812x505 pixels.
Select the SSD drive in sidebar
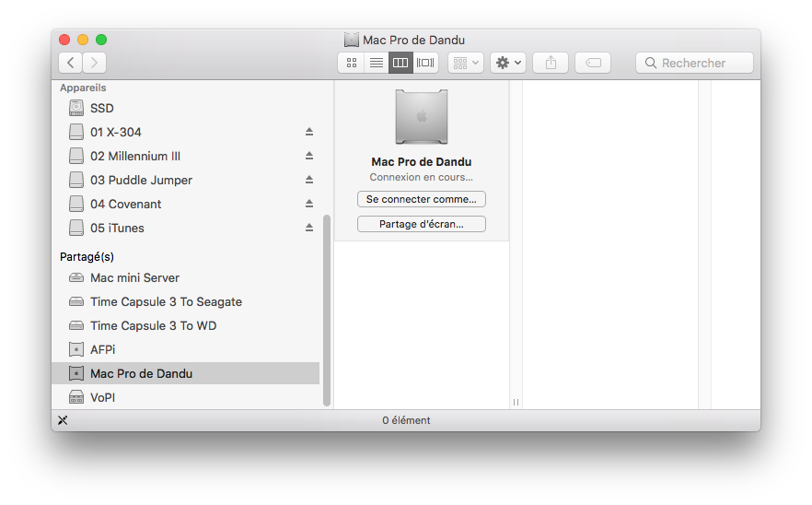point(185,108)
